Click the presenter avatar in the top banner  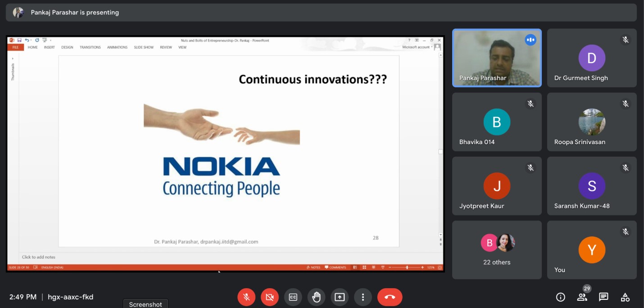coord(18,13)
